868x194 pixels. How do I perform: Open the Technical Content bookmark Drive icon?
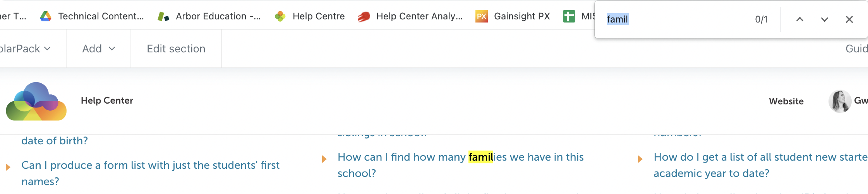(46, 16)
